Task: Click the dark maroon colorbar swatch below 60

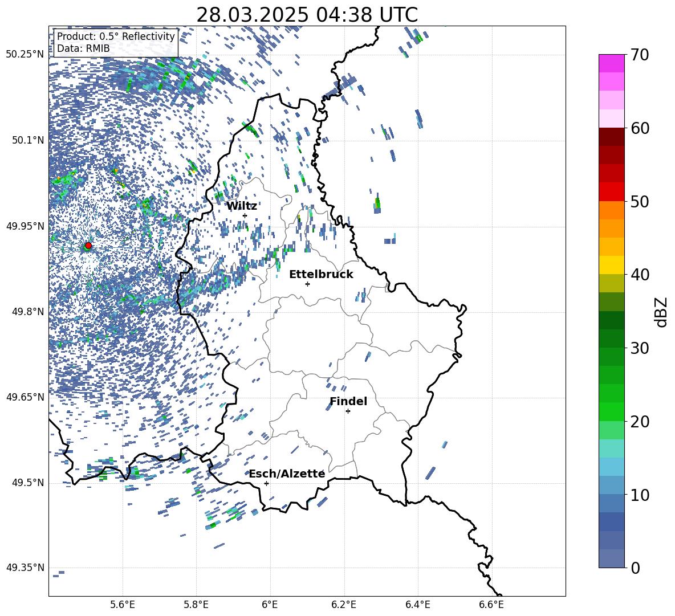Action: pos(611,137)
